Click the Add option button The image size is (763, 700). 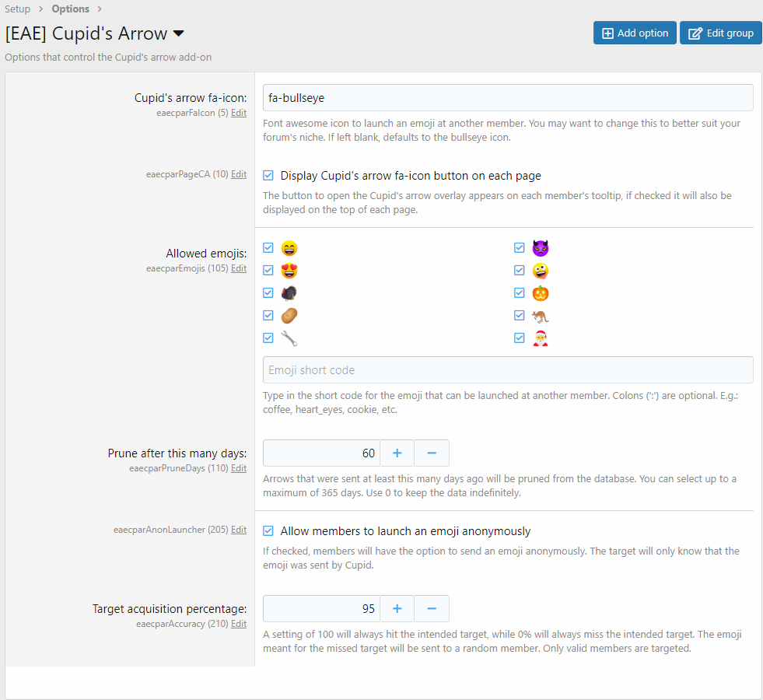click(635, 33)
